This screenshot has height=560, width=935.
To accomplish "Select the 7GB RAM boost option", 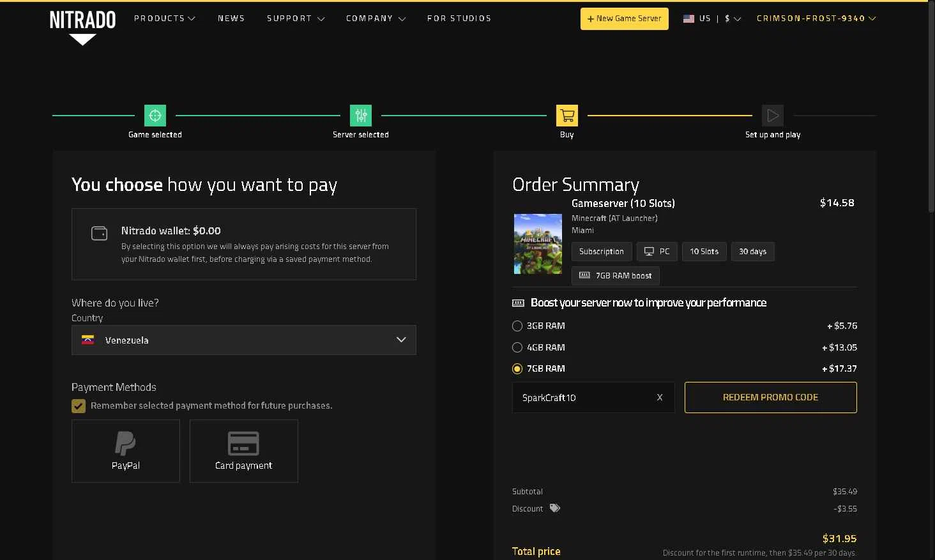I will [x=517, y=368].
